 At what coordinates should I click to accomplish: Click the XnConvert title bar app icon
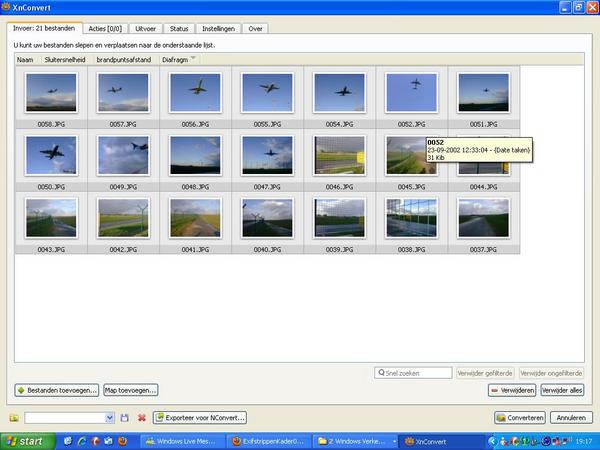pyautogui.click(x=9, y=8)
